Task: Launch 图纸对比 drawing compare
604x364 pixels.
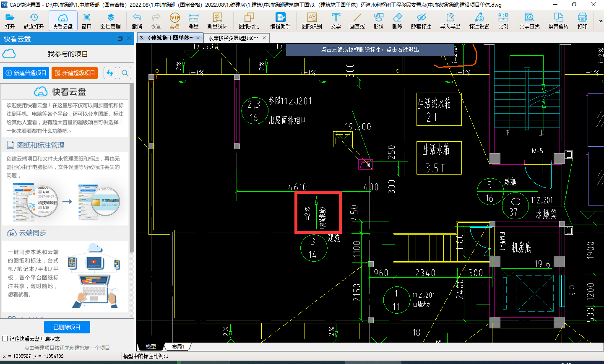Action: [x=249, y=21]
